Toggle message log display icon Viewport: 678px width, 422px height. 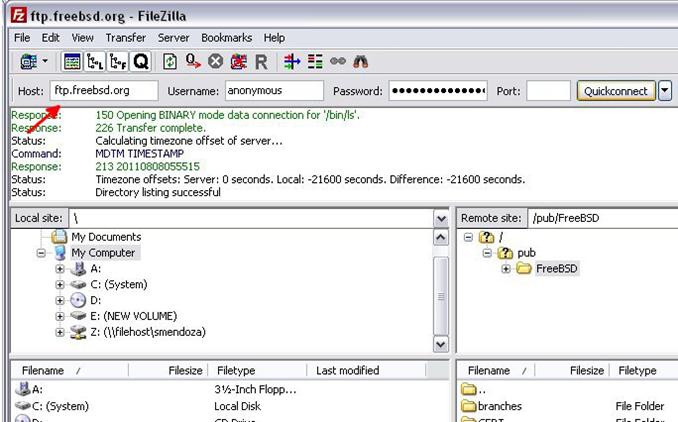(72, 62)
